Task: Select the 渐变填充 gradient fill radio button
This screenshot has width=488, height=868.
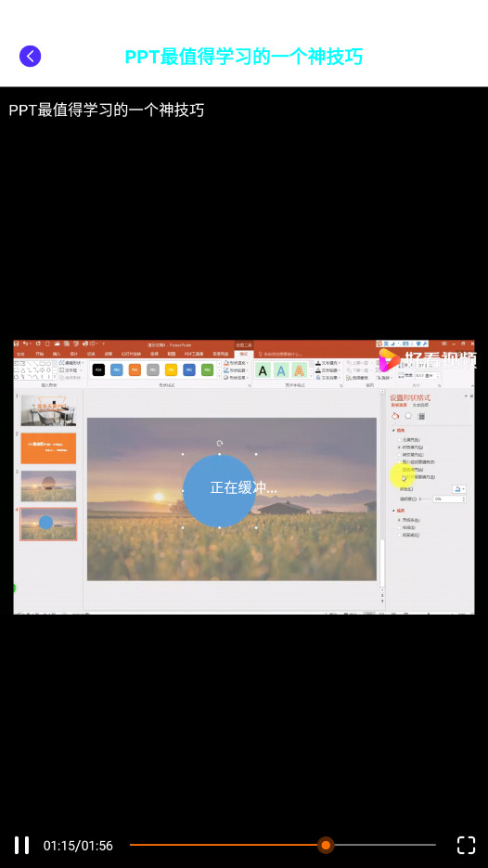Action: coord(399,455)
